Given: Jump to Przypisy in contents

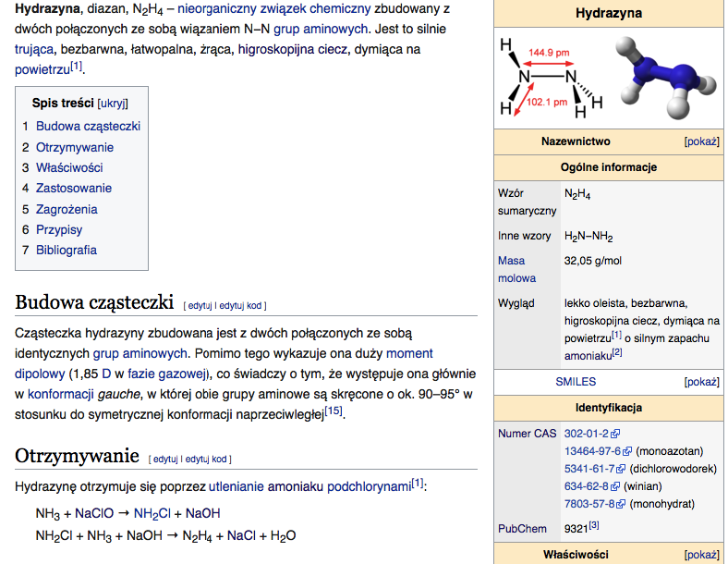Looking at the screenshot, I should coord(59,230).
